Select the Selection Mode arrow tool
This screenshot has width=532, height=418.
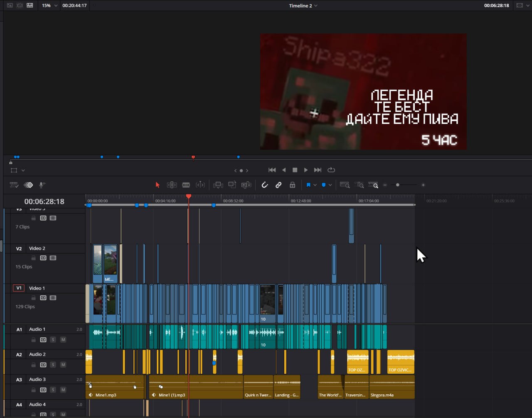(158, 185)
